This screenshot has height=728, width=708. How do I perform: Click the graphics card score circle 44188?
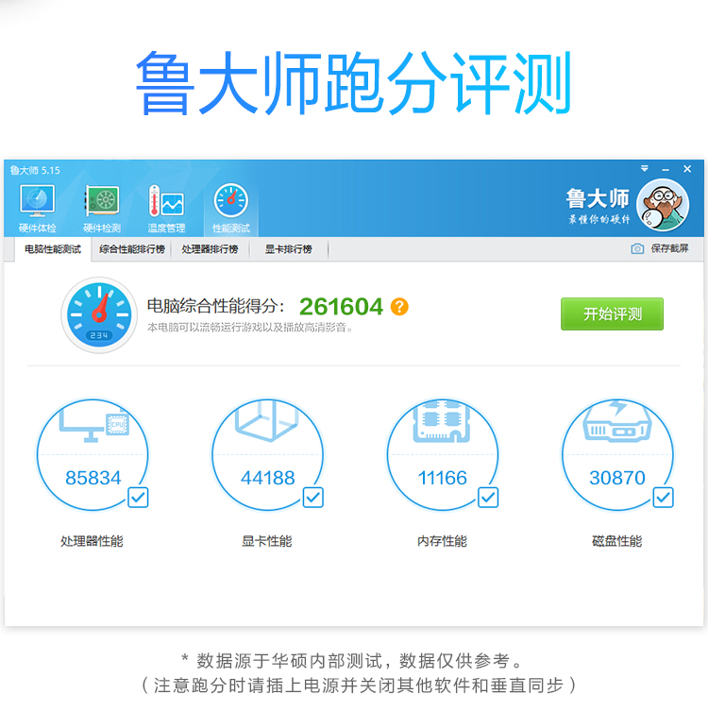(267, 455)
